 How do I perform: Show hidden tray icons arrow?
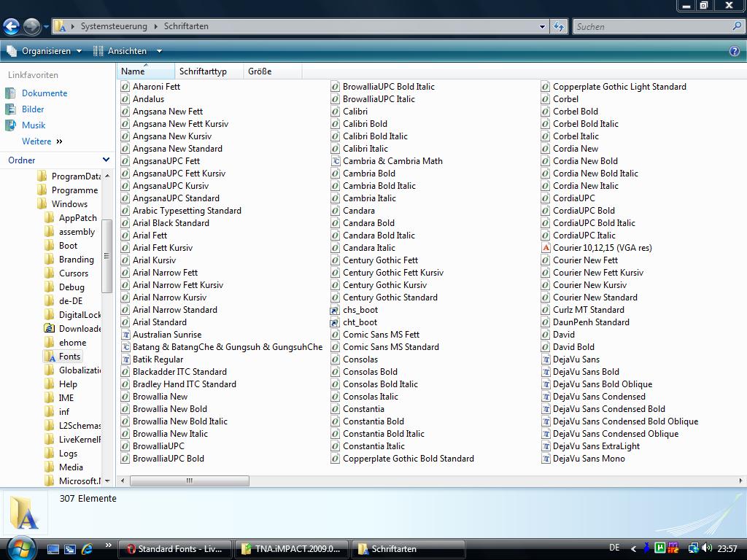(x=633, y=549)
